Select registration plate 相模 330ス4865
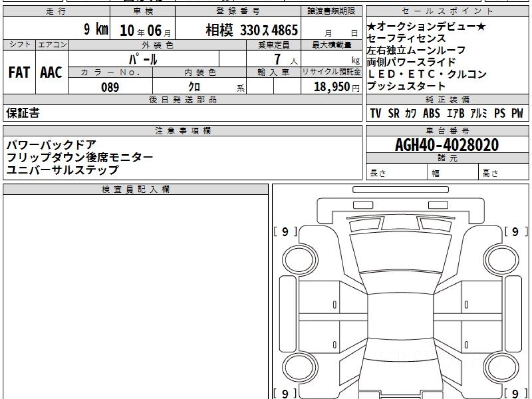 [251, 30]
